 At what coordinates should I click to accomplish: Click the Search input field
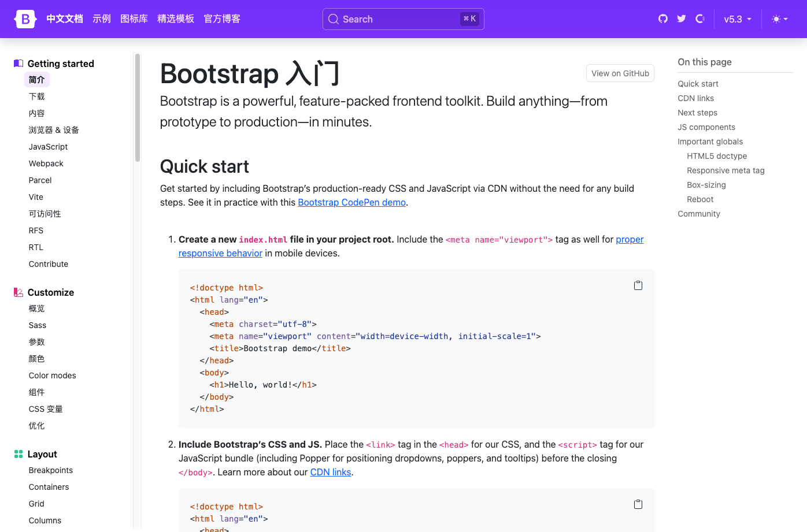(403, 19)
